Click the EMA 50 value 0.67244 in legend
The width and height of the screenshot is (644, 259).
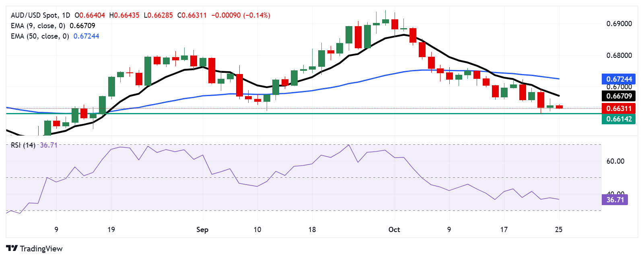click(86, 36)
